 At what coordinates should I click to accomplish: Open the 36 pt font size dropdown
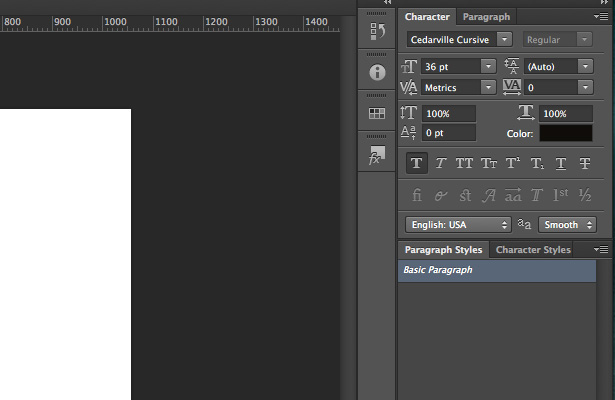click(x=488, y=66)
